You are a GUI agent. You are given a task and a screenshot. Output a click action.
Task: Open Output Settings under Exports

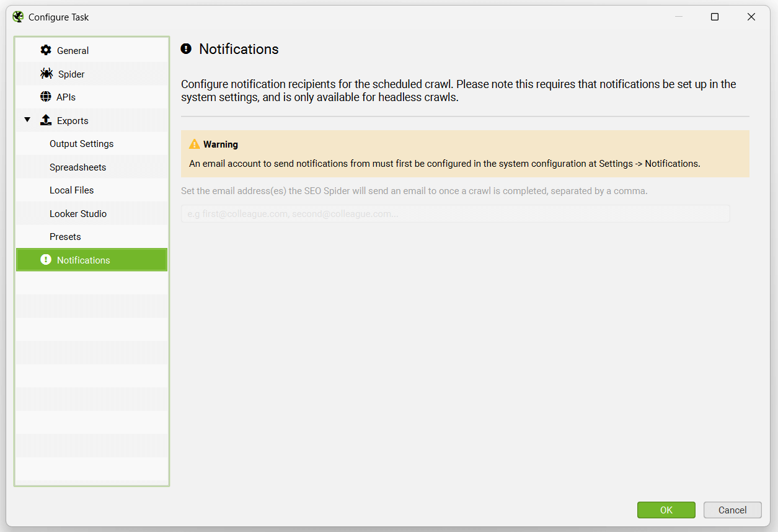point(81,143)
